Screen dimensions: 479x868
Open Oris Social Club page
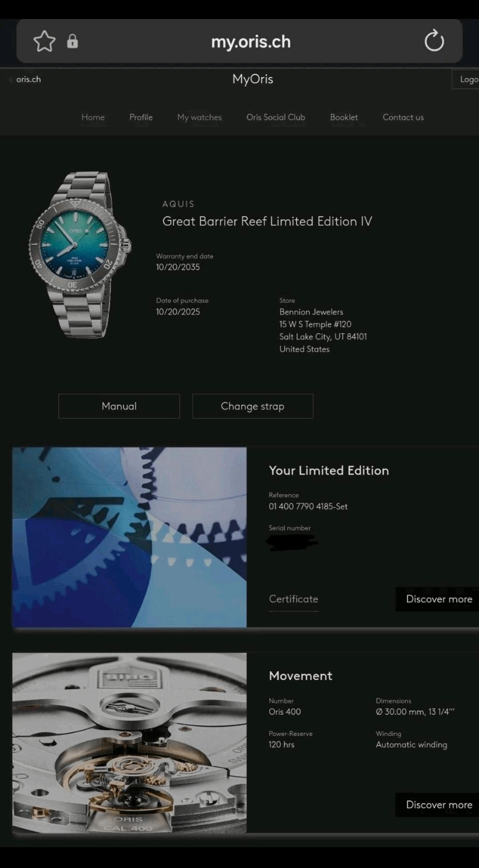(276, 117)
